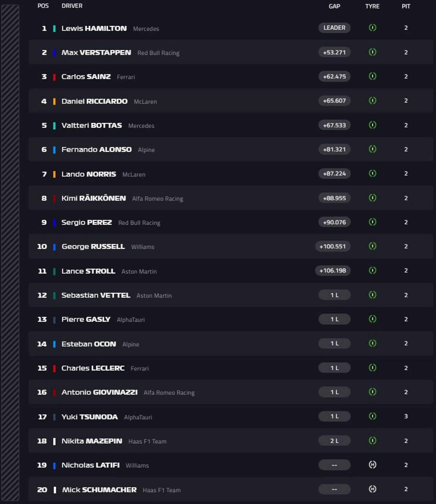
Task: Click the TYRE column header
Action: pyautogui.click(x=372, y=6)
